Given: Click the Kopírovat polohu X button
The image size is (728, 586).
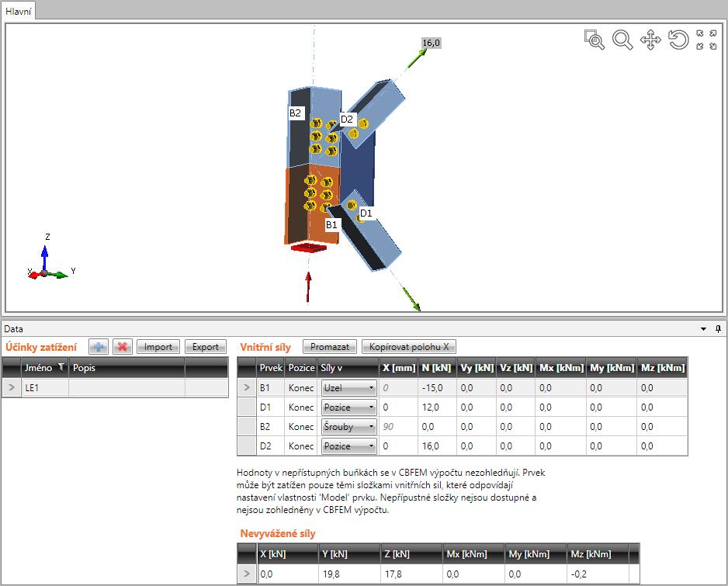Looking at the screenshot, I should [x=409, y=347].
